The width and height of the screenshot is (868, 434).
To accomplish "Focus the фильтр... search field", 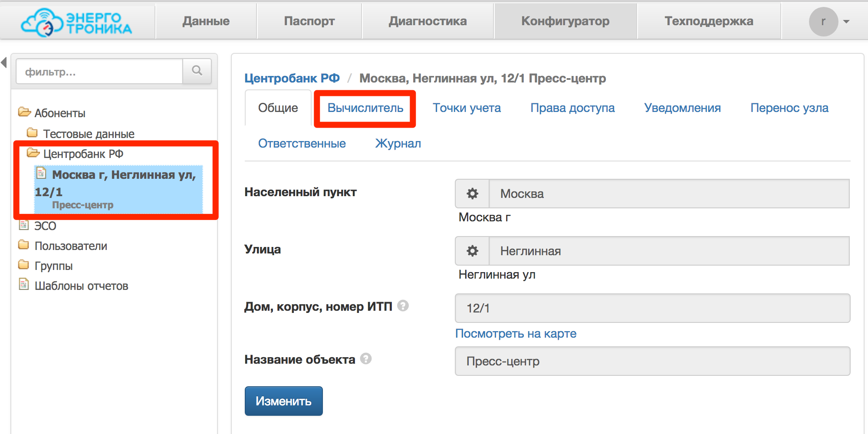I will point(99,71).
